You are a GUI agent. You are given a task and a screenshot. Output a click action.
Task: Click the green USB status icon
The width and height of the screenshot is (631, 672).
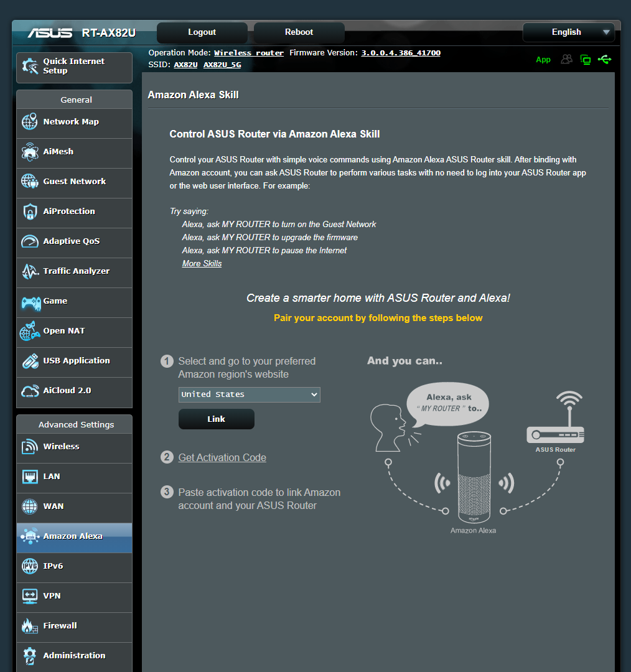604,59
